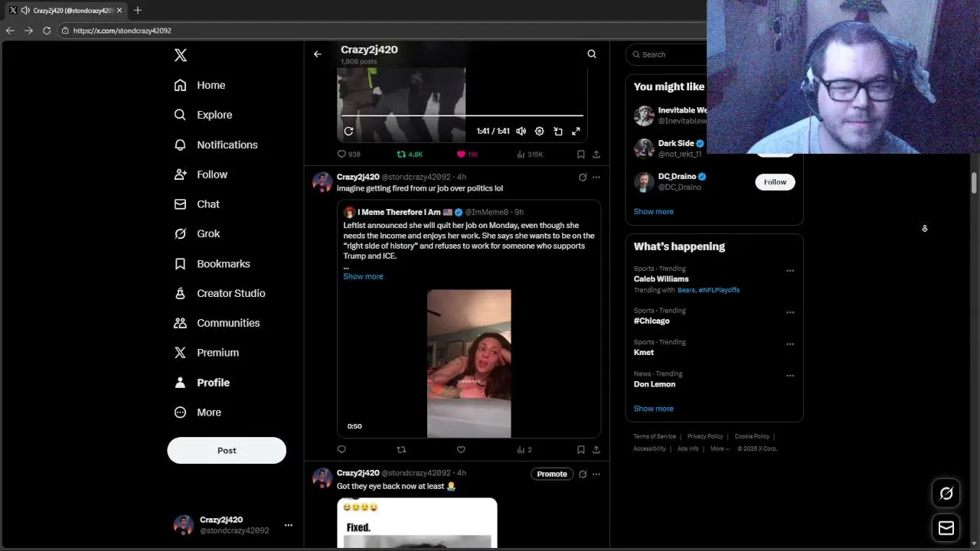This screenshot has width=980, height=551.
Task: Open Grok actions on 'Got they eye back' post
Action: pyautogui.click(x=583, y=474)
